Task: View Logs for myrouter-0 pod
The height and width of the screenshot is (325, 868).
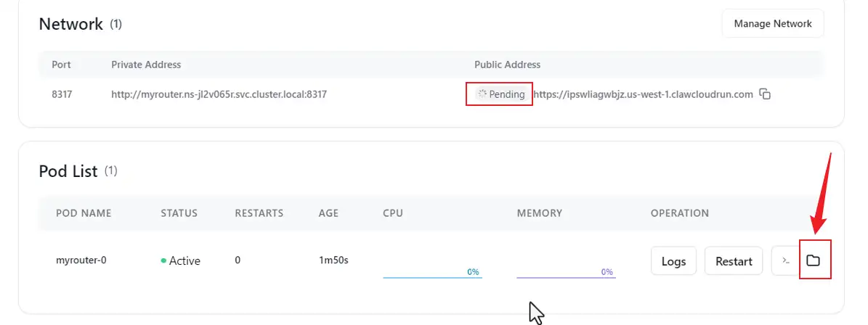Action: pos(673,261)
